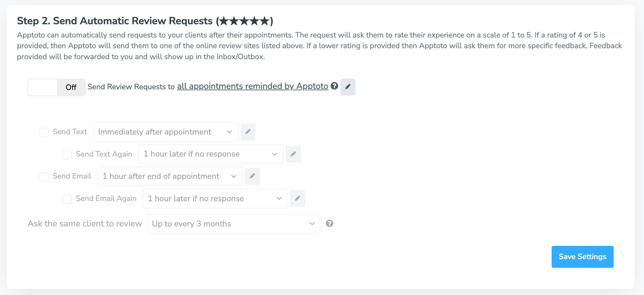Click Save Settings button
This screenshot has height=295, width=644.
coord(583,257)
